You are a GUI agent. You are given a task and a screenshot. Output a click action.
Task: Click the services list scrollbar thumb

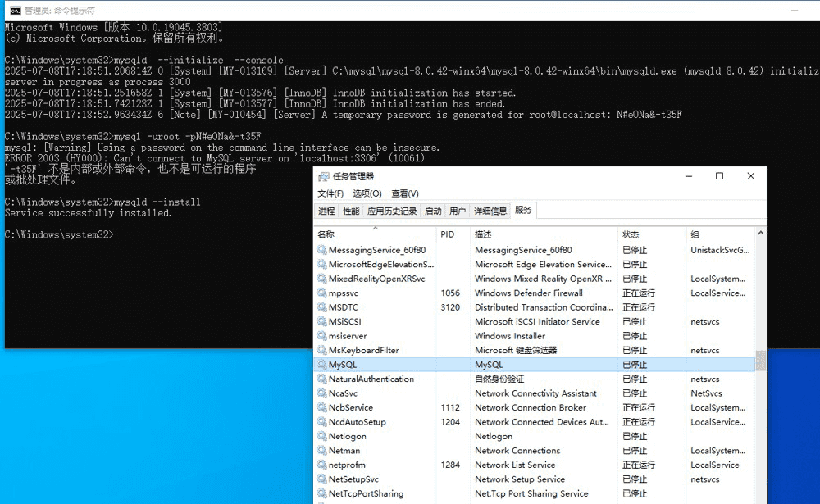[x=761, y=361]
